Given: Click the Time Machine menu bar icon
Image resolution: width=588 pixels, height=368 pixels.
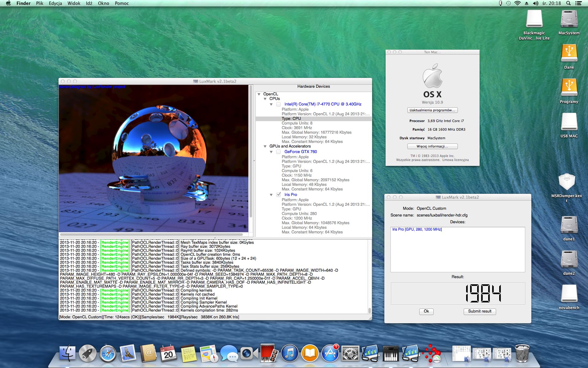Looking at the screenshot, I should pyautogui.click(x=508, y=3).
